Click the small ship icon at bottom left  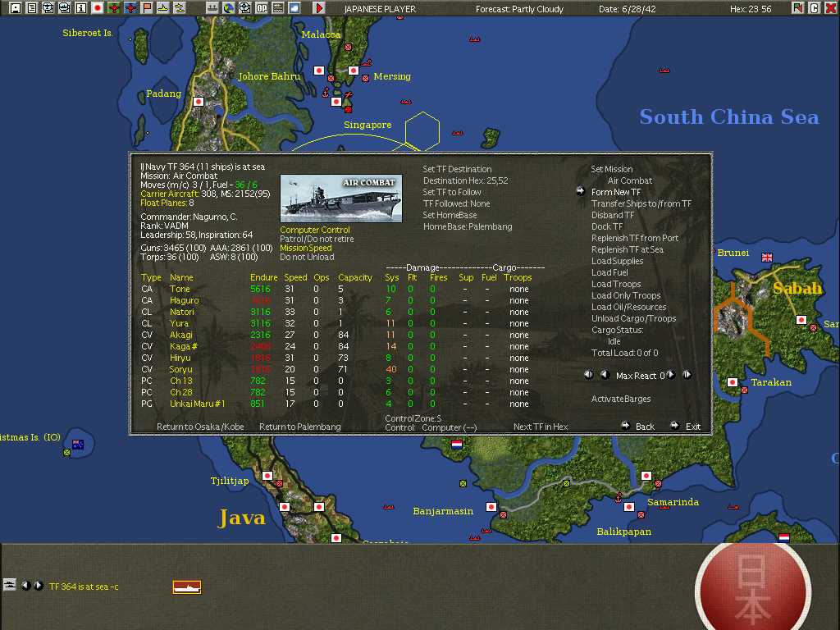(10, 585)
